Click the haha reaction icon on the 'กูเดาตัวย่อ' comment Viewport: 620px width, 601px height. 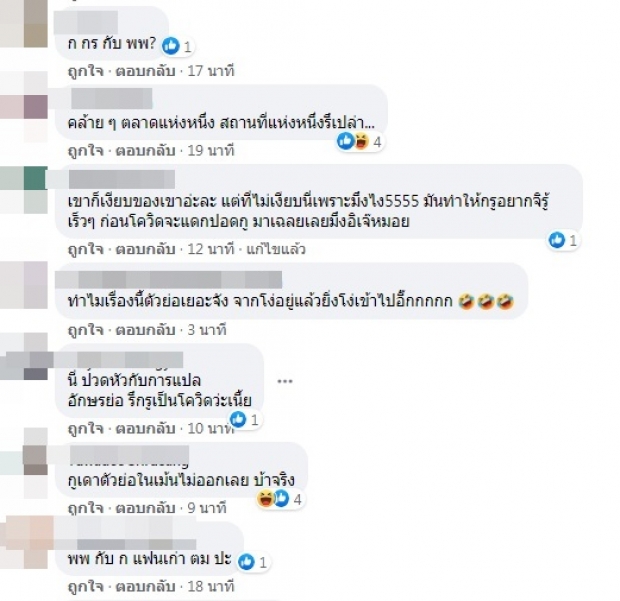265,499
